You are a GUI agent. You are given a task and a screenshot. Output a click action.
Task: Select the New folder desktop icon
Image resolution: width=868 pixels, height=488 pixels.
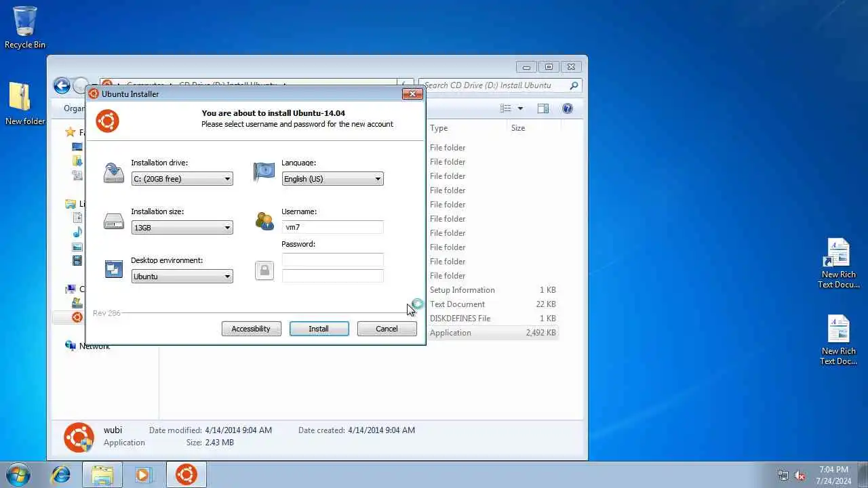point(25,104)
